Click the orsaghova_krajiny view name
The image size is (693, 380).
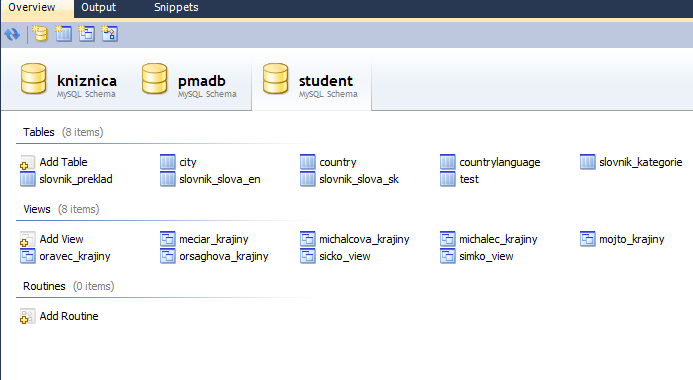pos(224,256)
